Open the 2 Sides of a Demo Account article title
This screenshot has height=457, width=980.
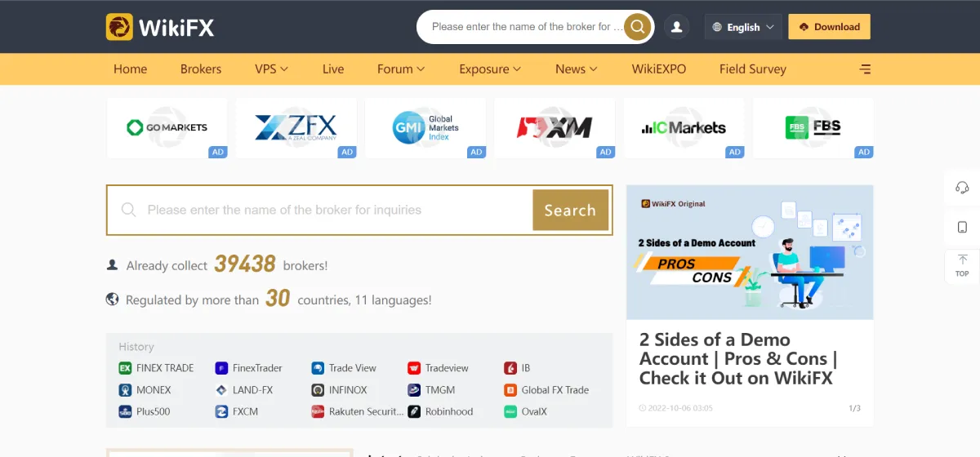tap(739, 359)
